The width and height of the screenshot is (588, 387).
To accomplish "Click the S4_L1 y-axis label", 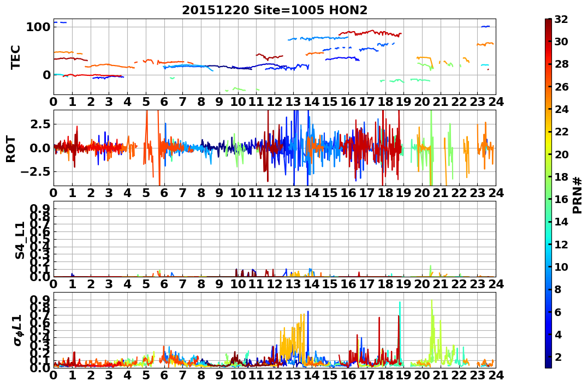I will coord(20,240).
